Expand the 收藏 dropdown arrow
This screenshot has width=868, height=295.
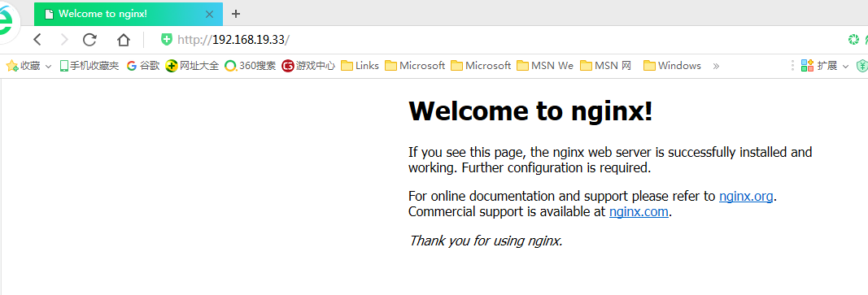coord(48,67)
